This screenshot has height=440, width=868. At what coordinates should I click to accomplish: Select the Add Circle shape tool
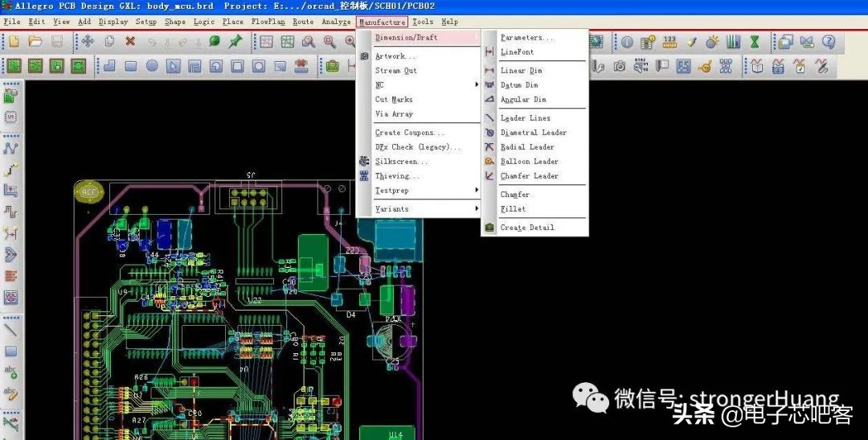click(152, 66)
